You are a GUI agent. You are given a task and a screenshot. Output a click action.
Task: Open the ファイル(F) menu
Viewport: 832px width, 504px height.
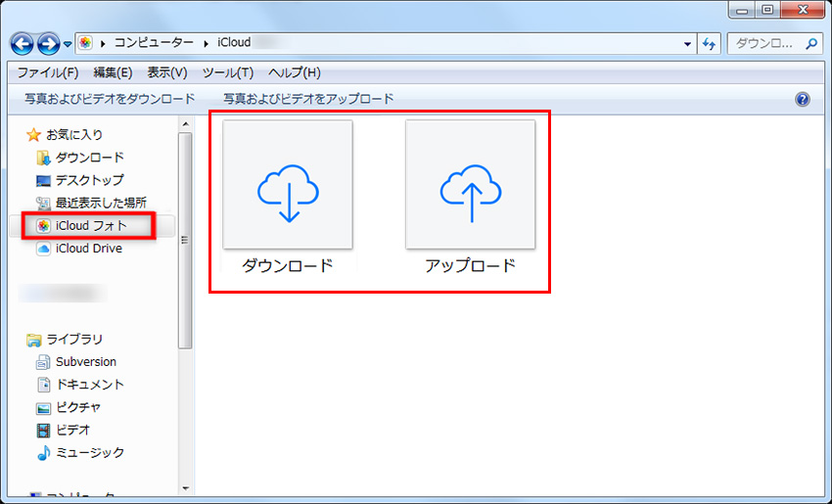tap(48, 72)
